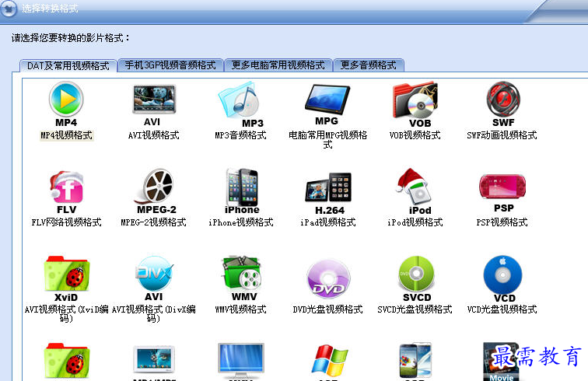
Task: Click the AVI视频格式(DivX编码) label
Action: point(154,314)
